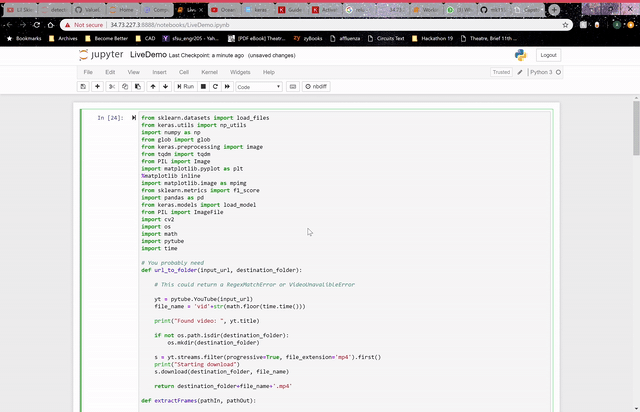Open the Edit menu
Viewport: 640px width, 412px height.
coord(110,72)
